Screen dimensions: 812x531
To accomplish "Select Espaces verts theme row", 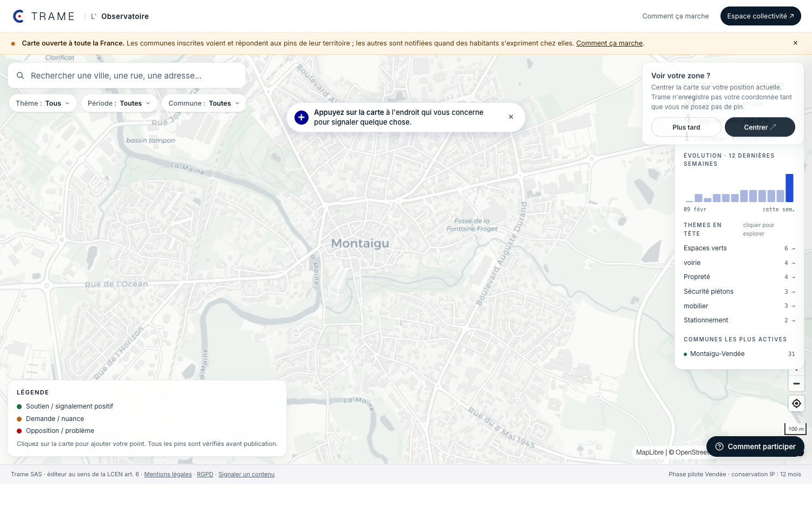I will click(739, 248).
